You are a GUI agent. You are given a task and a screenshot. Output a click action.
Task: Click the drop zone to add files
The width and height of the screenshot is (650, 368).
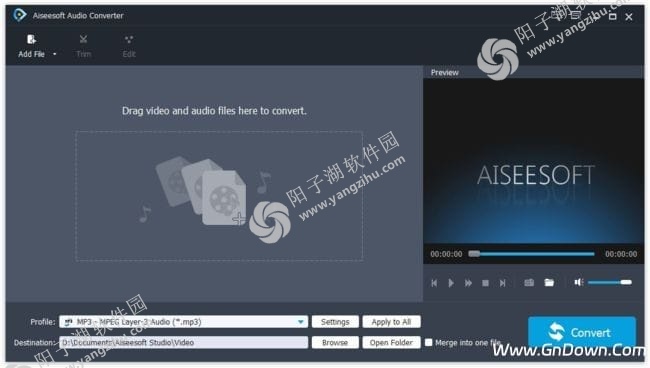click(x=219, y=196)
